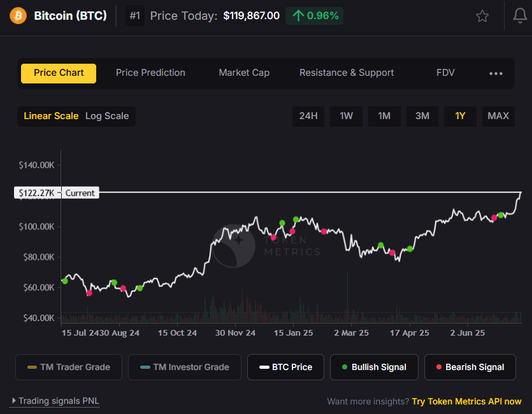Click the 15 Oct 24 date label
Screen dimensions: 532x414
coord(177,333)
